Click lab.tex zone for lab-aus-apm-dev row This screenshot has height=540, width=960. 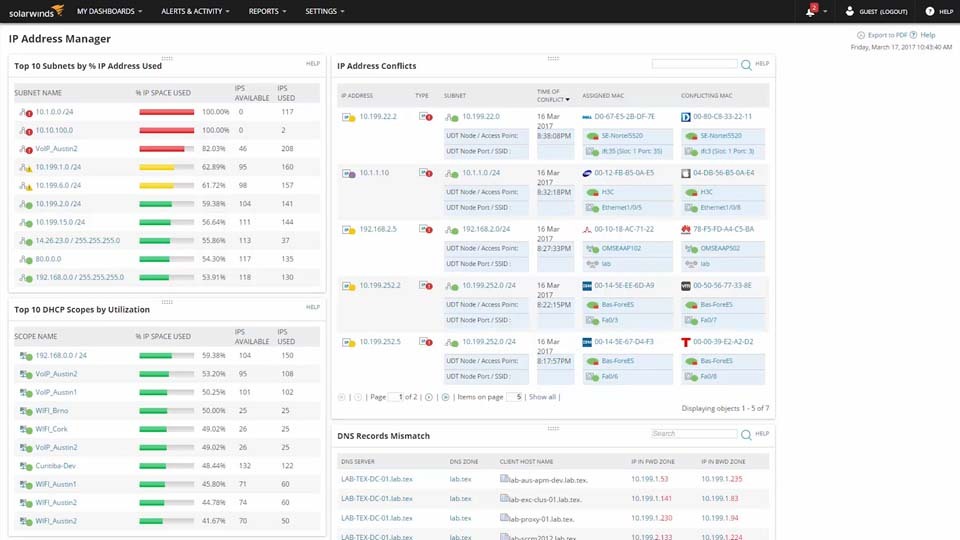point(460,479)
